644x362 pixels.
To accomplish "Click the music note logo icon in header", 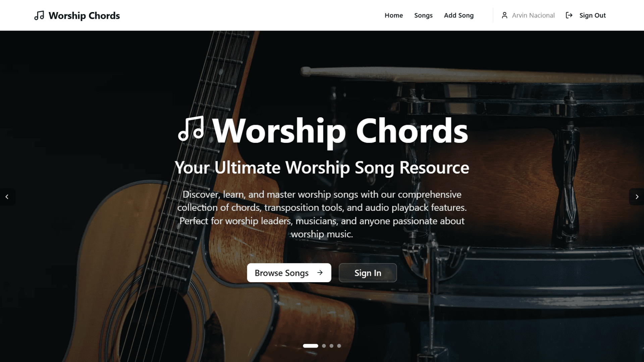I will (x=39, y=15).
